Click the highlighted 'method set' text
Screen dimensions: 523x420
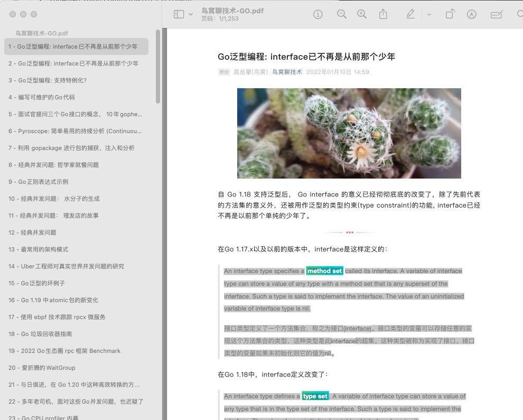pos(324,271)
